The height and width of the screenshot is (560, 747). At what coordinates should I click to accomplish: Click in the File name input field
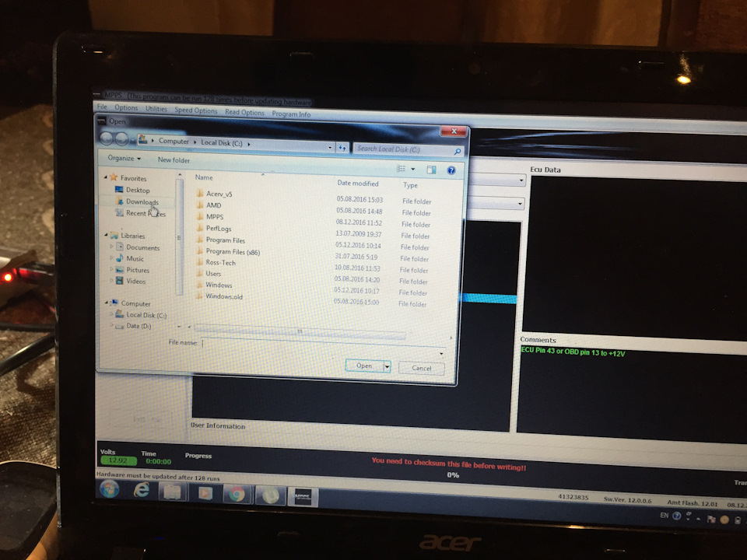pyautogui.click(x=322, y=347)
